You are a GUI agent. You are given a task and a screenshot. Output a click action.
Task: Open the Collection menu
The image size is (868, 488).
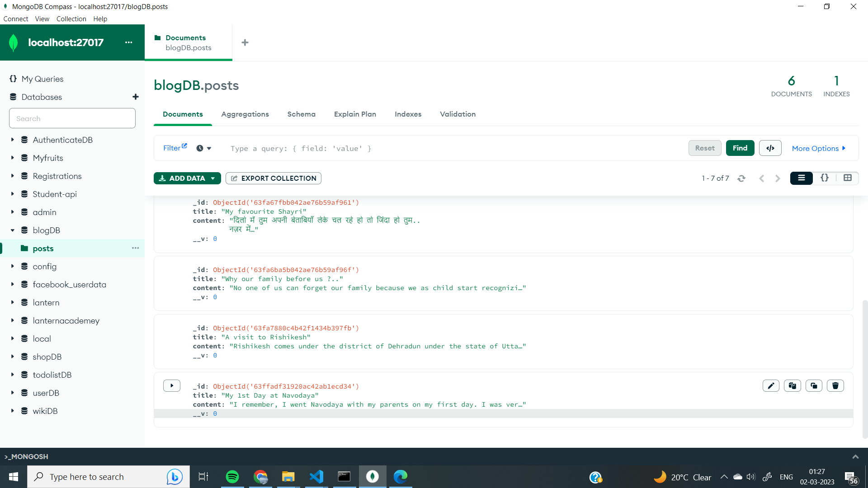pyautogui.click(x=71, y=19)
